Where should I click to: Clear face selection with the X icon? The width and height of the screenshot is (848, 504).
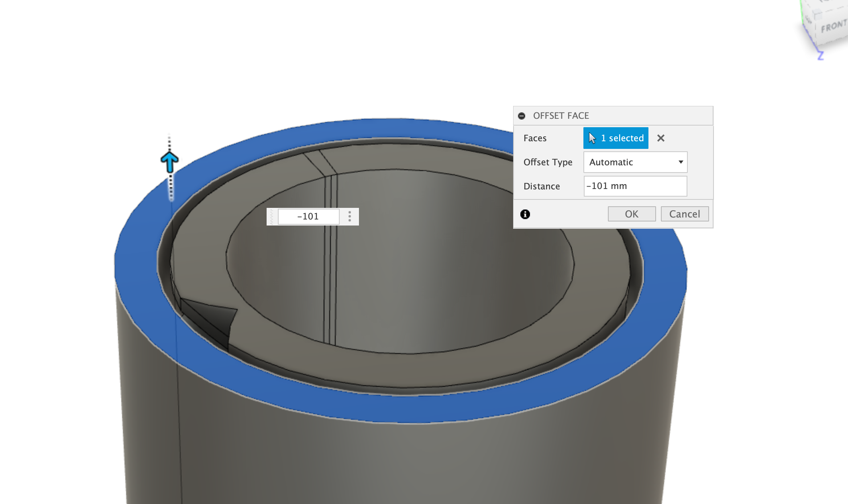pyautogui.click(x=660, y=138)
